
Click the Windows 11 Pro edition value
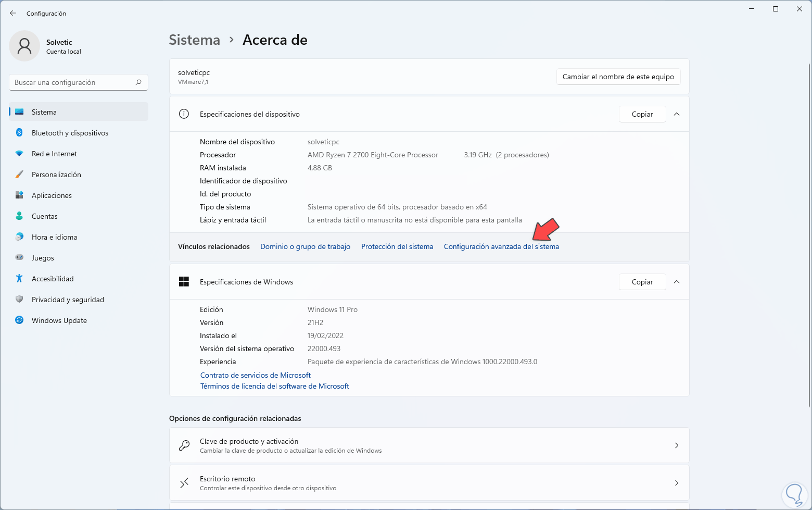(x=333, y=309)
